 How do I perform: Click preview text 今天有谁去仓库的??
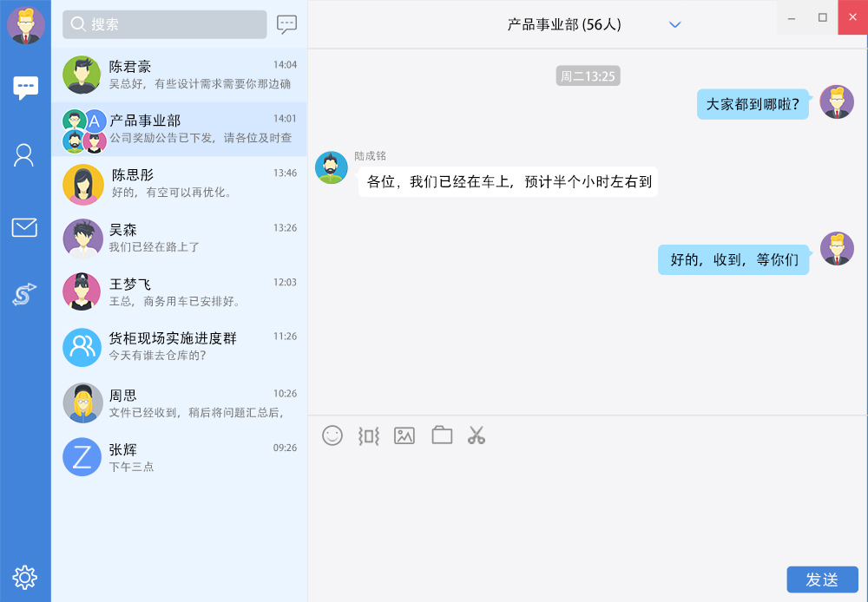click(x=158, y=356)
